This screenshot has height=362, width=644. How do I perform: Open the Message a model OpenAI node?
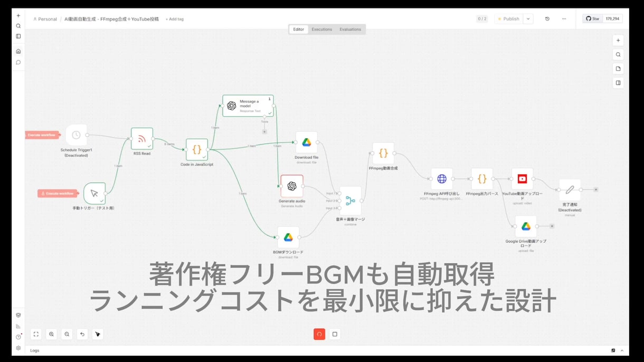point(248,106)
